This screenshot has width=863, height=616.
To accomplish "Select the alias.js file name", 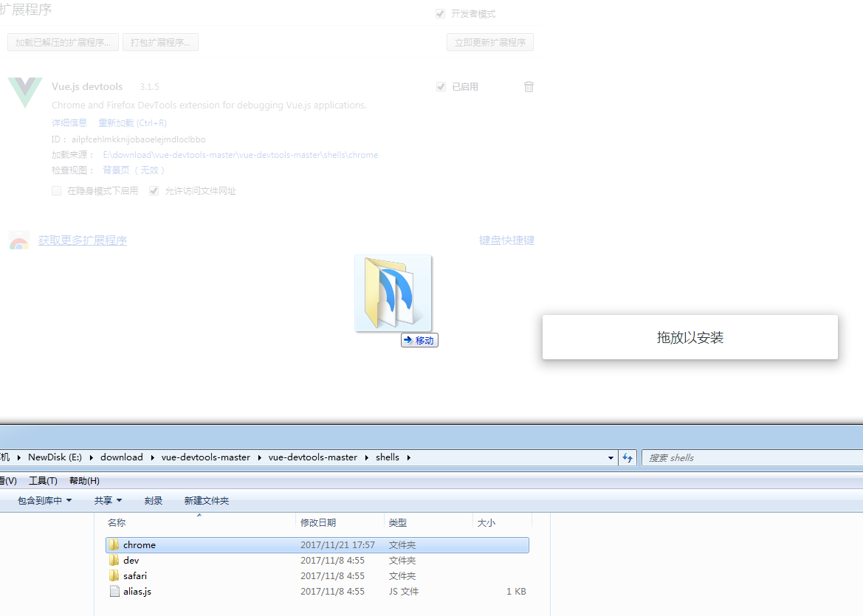I will coord(137,591).
